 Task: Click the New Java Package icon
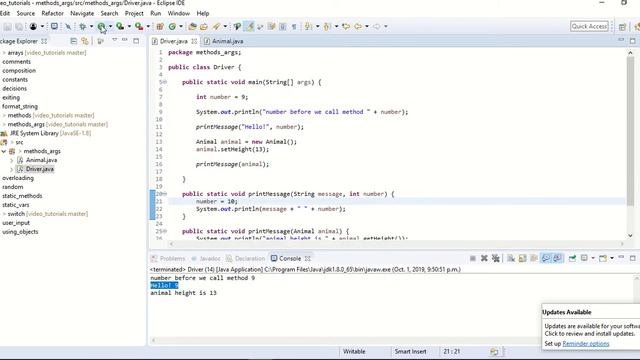[x=160, y=27]
